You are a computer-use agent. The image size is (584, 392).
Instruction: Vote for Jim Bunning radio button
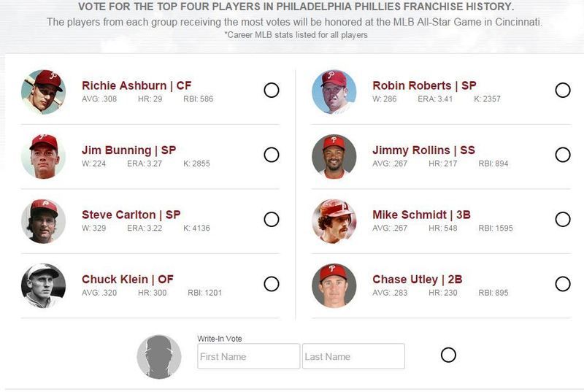(x=272, y=155)
